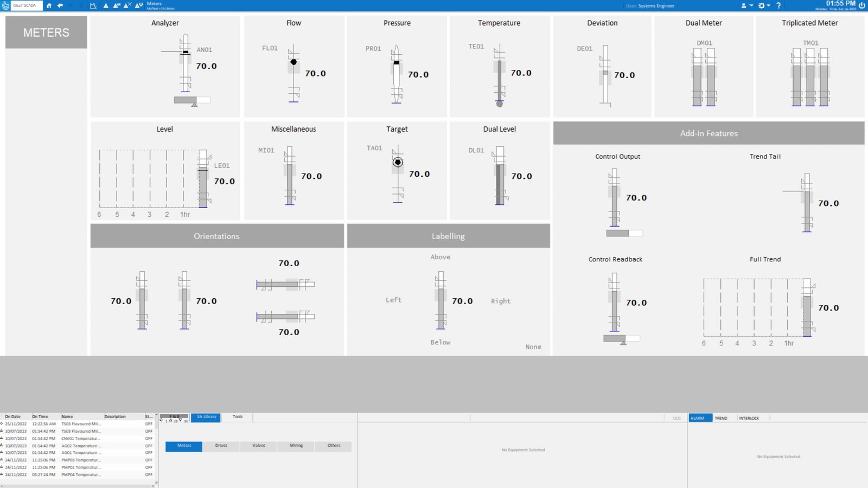Screen dimensions: 868x488
Task: Select the Mining library button
Action: 296,446
